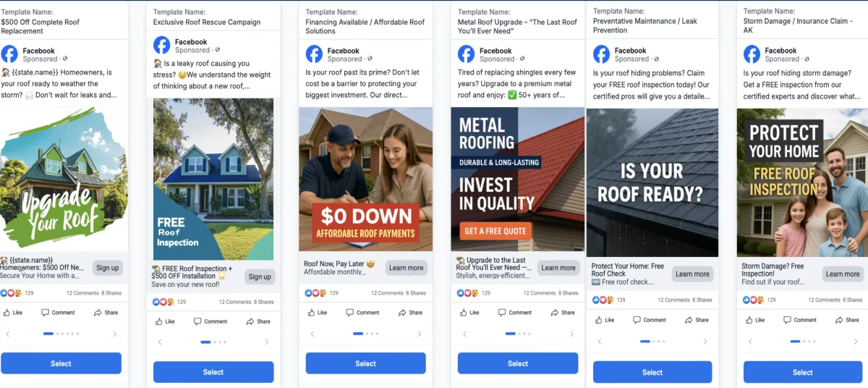Go to next slide on $500 Off ad
This screenshot has width=868, height=388.
[114, 334]
